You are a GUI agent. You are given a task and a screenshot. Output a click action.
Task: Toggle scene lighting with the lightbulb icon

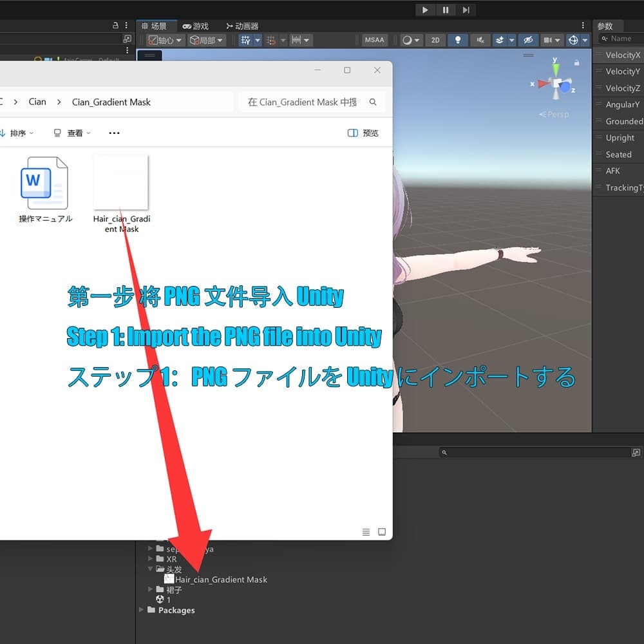[x=458, y=40]
